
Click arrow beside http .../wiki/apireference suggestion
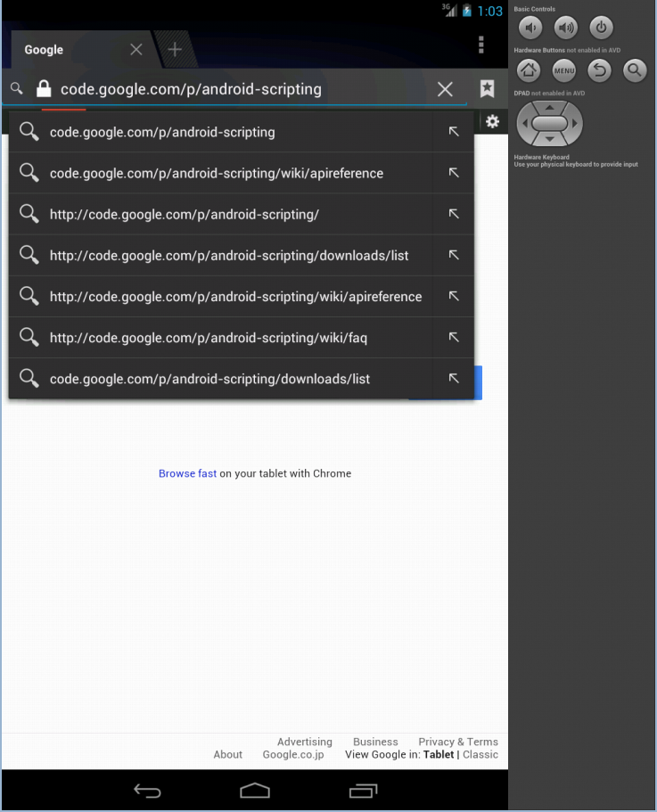tap(454, 296)
